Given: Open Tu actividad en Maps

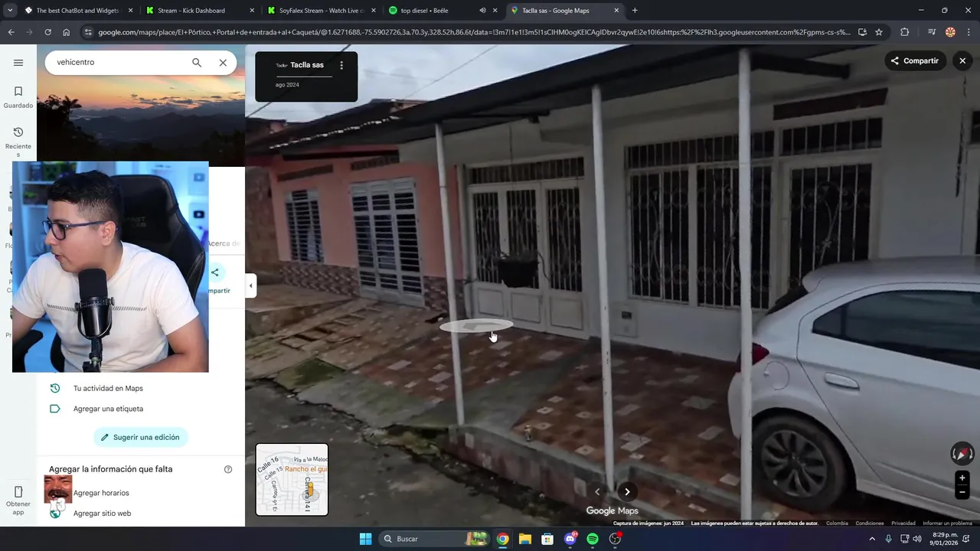Looking at the screenshot, I should (x=108, y=388).
